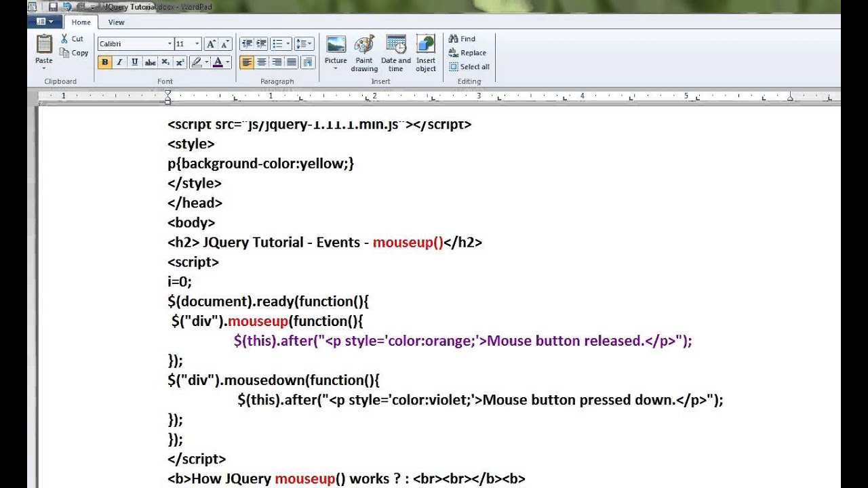Expand the highlight color dropdown arrow
Image resolution: width=868 pixels, height=488 pixels.
click(x=207, y=62)
